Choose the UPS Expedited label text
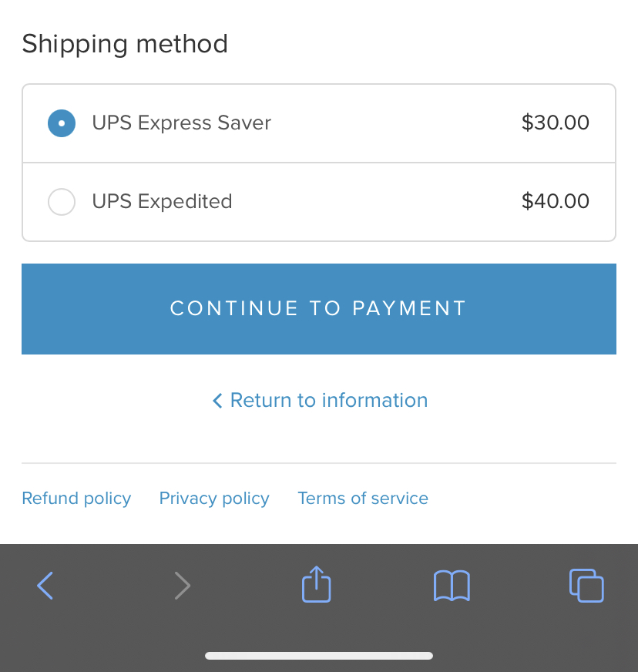The image size is (638, 672). tap(163, 201)
